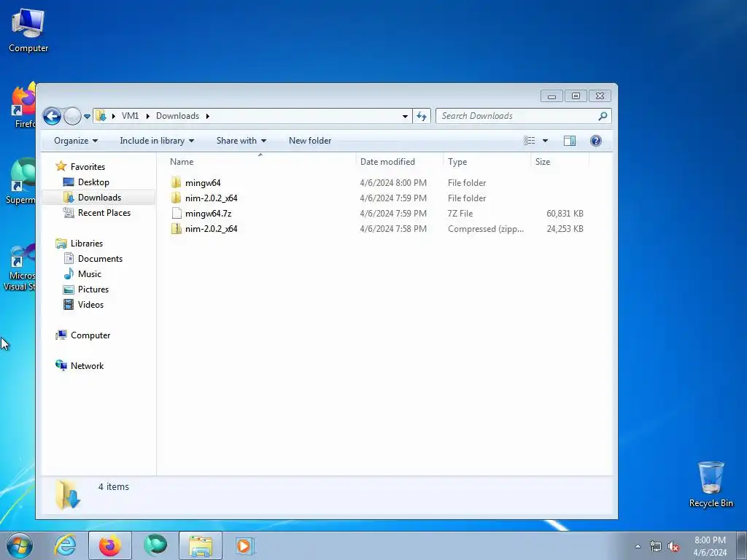The image size is (747, 560).
Task: Go back with the Explorer Back arrow
Action: coord(52,116)
